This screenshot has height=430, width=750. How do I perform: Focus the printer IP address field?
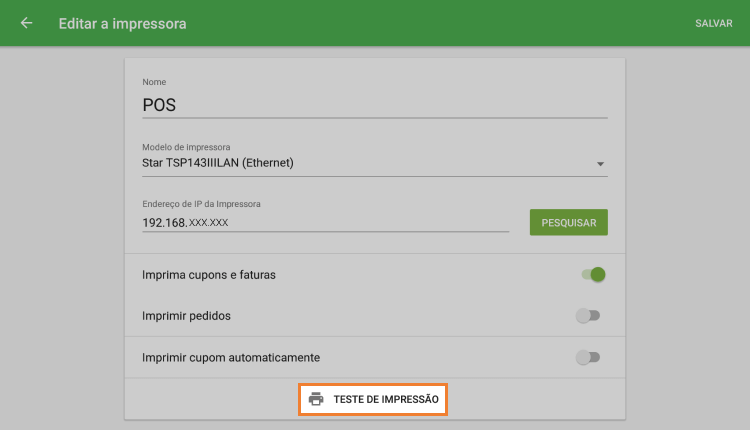pyautogui.click(x=325, y=222)
